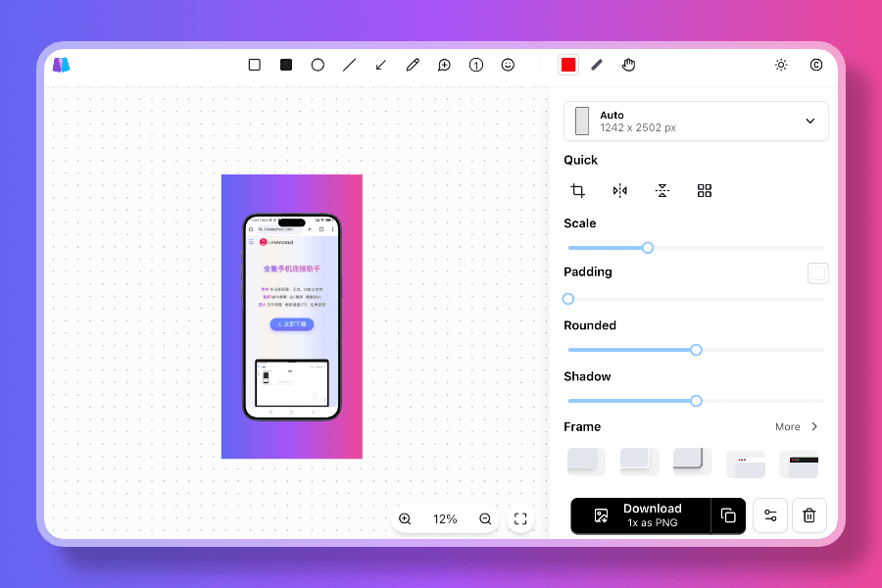Open the Auto size dropdown
The height and width of the screenshot is (588, 882).
point(809,121)
